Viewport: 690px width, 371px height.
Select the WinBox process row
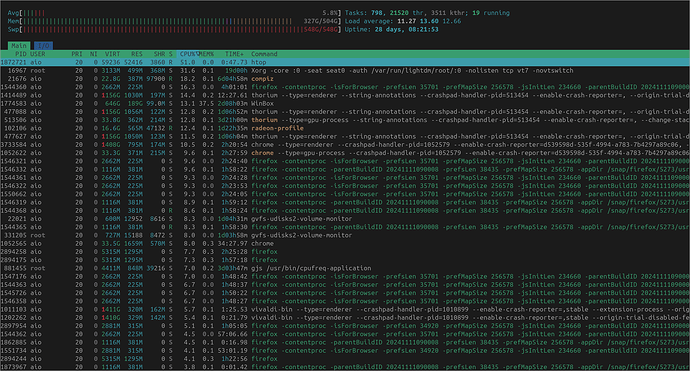[x=345, y=103]
